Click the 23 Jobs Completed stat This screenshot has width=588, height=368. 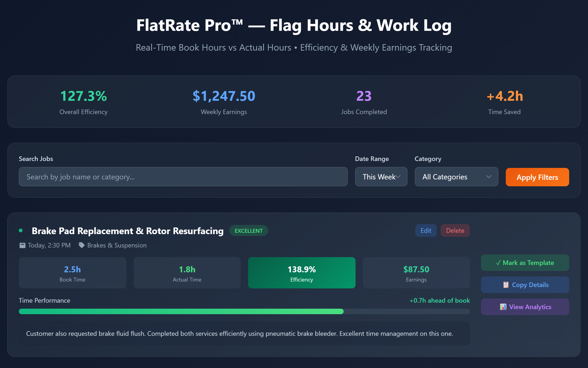coord(364,102)
